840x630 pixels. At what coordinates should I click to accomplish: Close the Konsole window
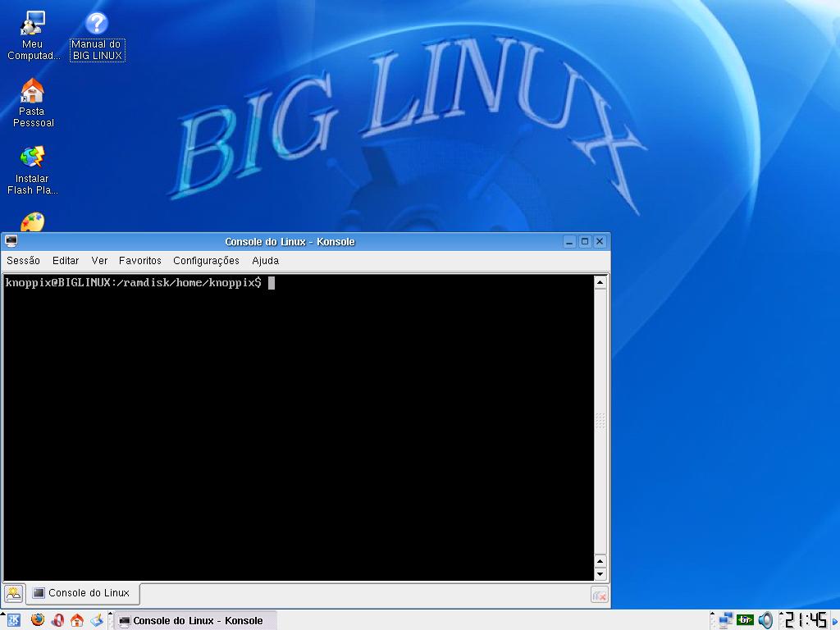600,242
